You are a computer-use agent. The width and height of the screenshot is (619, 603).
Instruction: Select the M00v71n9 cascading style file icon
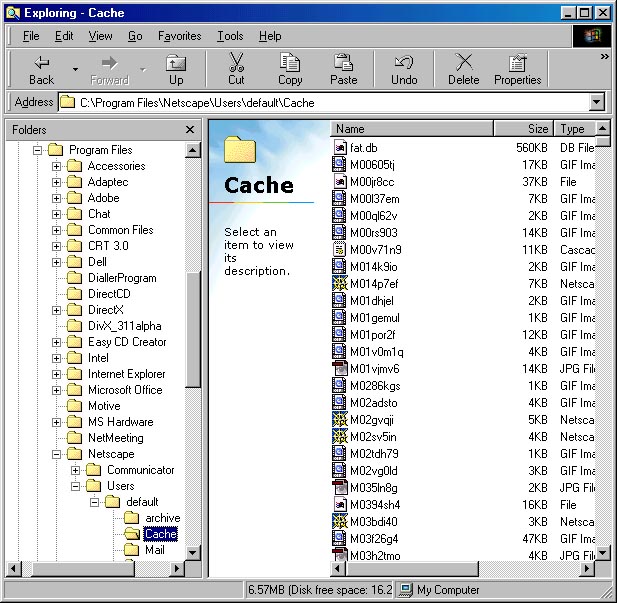pos(339,250)
